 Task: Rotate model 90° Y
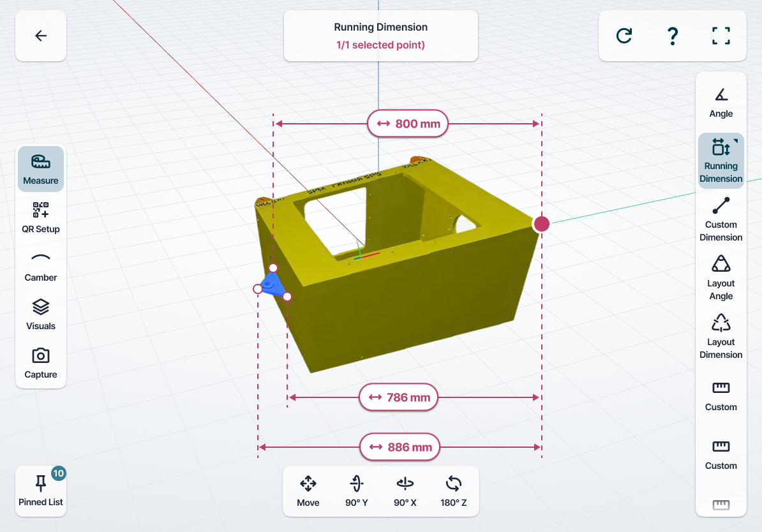[357, 491]
